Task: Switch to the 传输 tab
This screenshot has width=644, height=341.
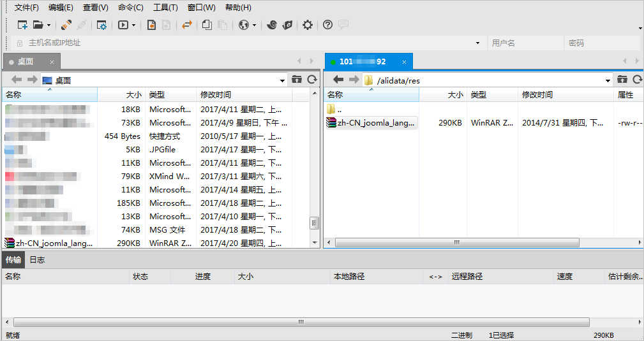Action: pyautogui.click(x=13, y=260)
